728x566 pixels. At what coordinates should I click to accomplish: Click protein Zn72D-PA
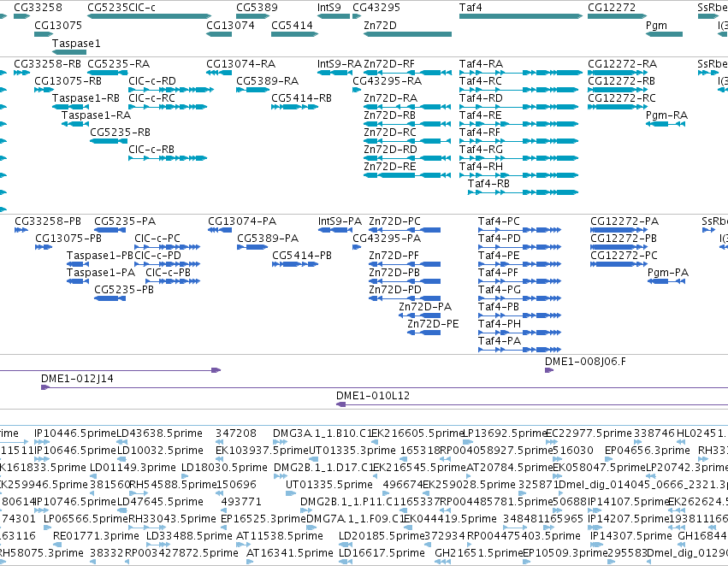tap(425, 307)
